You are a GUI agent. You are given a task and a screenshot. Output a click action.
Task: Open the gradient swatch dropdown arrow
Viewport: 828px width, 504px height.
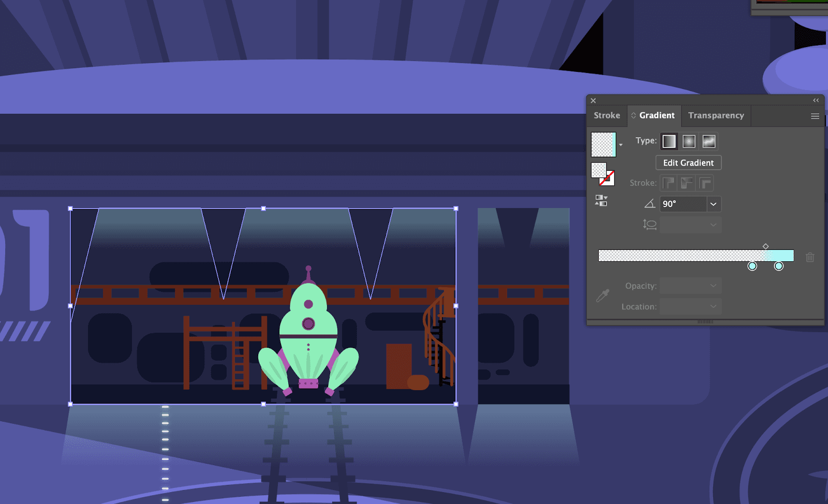click(x=621, y=145)
